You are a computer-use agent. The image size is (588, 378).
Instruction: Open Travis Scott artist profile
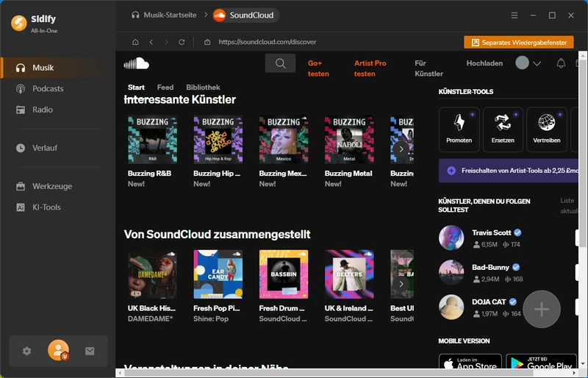pos(491,232)
